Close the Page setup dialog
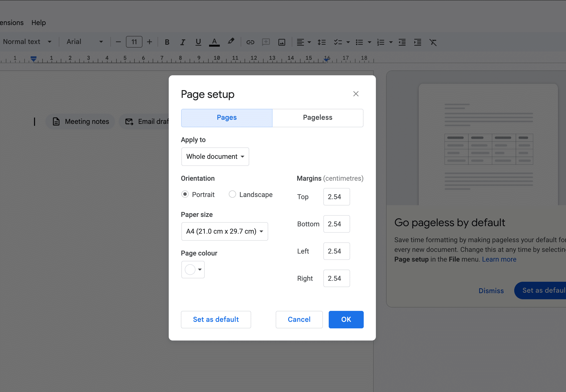Screen dimensions: 566x392 pos(355,94)
